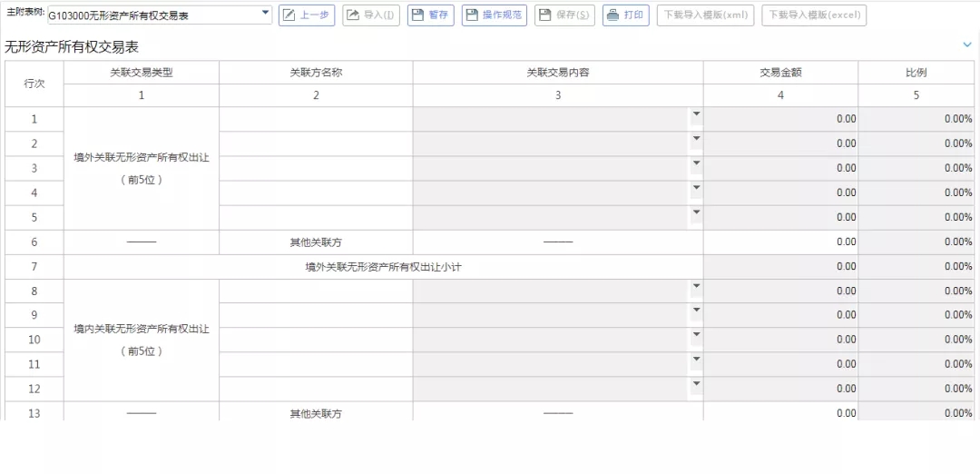Print the form using 打印 button
The image size is (980, 474).
click(x=625, y=15)
